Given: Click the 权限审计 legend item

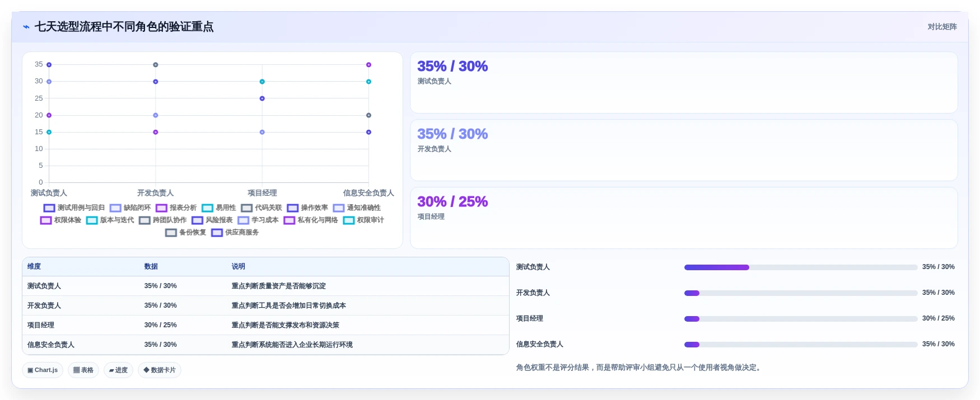Looking at the screenshot, I should (x=363, y=220).
